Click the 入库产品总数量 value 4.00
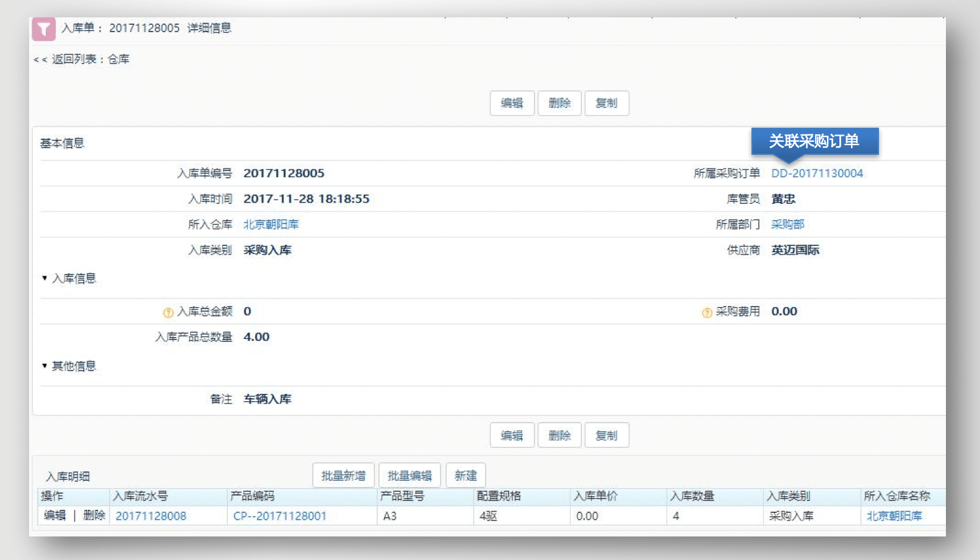The image size is (980, 560). [256, 337]
